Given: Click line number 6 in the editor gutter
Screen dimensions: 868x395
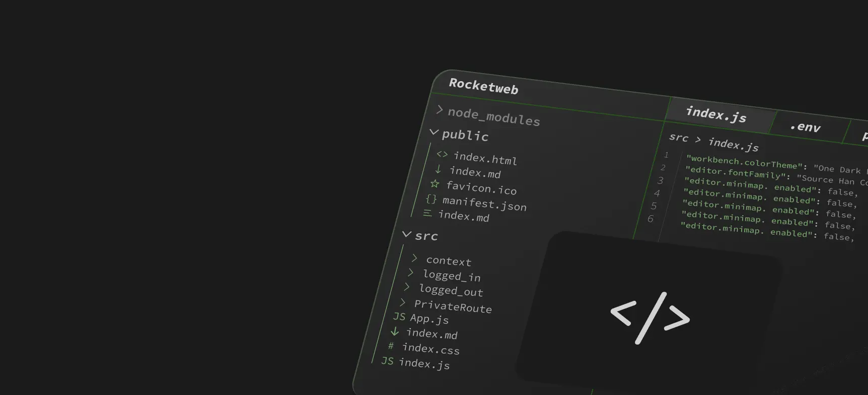Looking at the screenshot, I should (650, 219).
